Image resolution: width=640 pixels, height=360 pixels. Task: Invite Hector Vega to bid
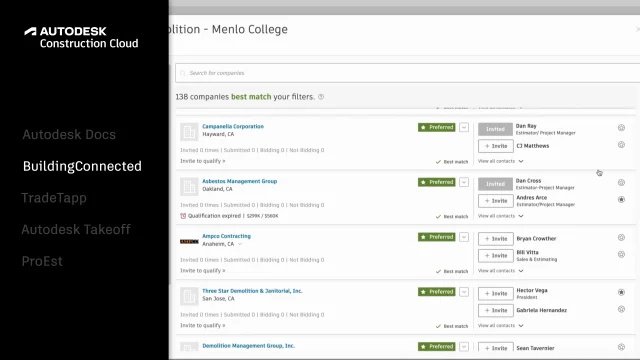click(496, 293)
